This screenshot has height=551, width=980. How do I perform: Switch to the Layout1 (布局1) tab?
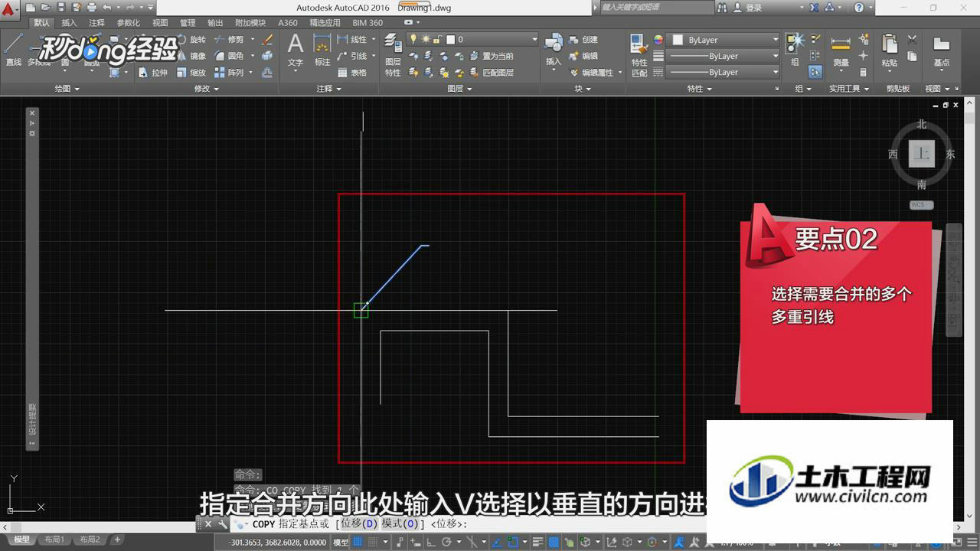[x=54, y=540]
